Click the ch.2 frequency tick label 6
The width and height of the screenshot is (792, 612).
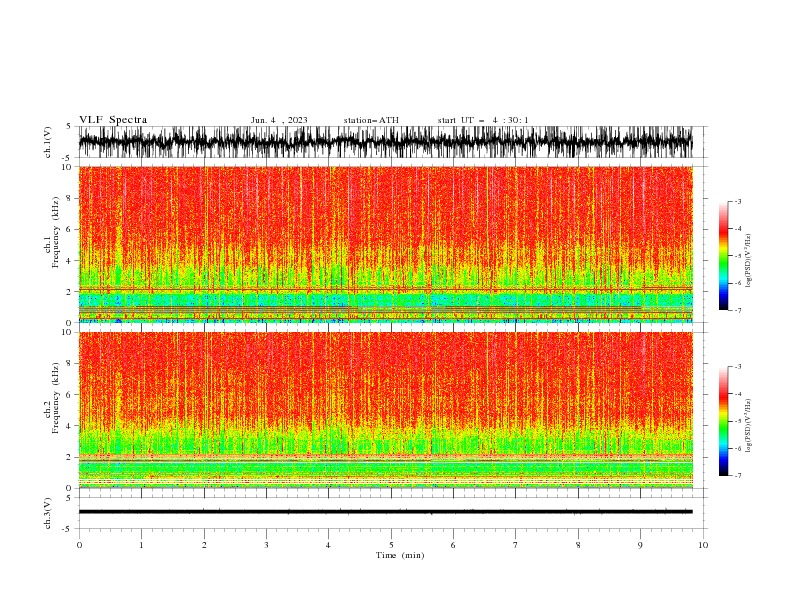click(x=70, y=395)
